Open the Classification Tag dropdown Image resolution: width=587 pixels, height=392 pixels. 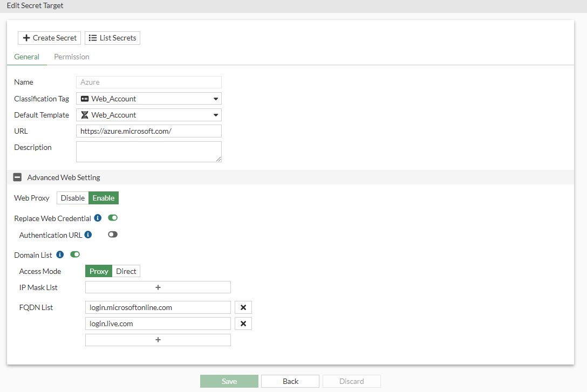click(148, 99)
